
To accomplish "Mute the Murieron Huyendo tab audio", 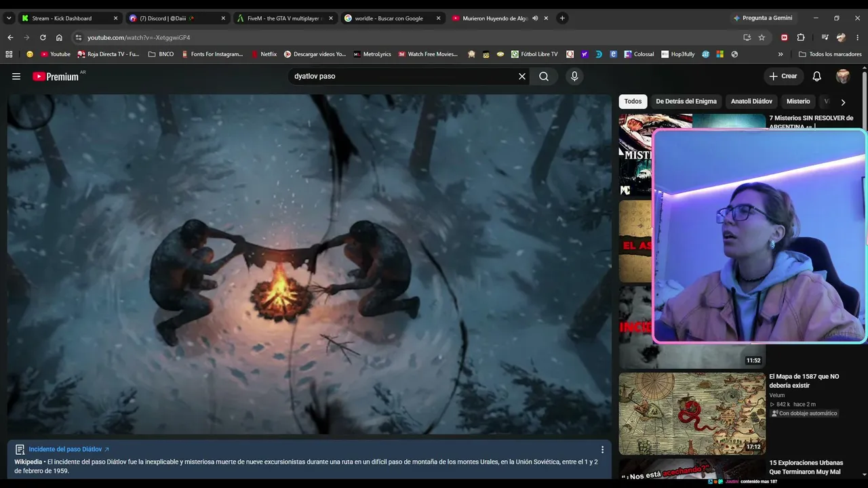I will [x=535, y=18].
